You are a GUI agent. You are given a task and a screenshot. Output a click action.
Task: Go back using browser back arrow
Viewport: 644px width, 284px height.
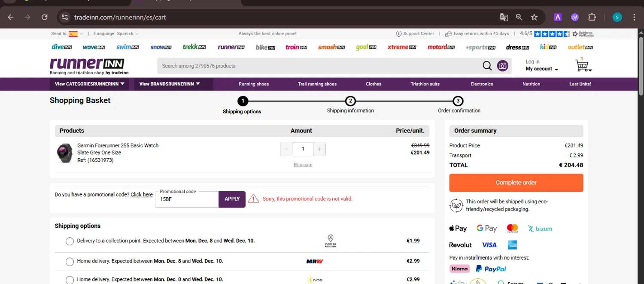(x=11, y=17)
